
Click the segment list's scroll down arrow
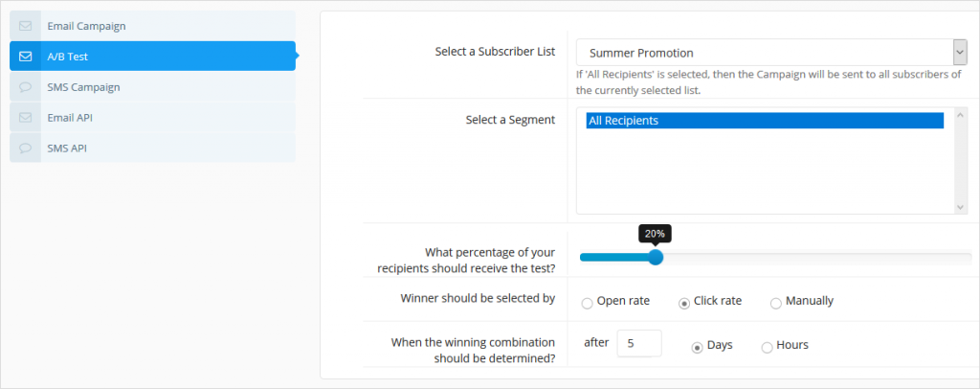961,207
